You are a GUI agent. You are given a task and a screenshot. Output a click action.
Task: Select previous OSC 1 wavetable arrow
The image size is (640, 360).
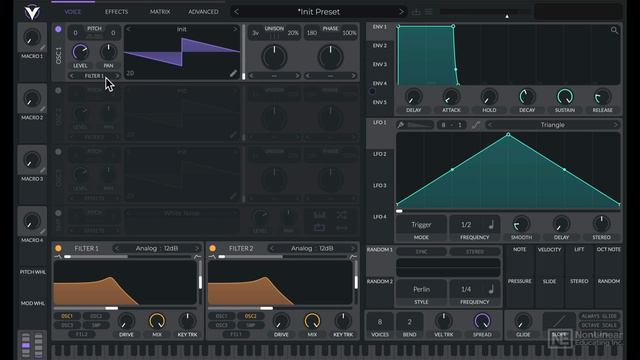[x=129, y=29]
